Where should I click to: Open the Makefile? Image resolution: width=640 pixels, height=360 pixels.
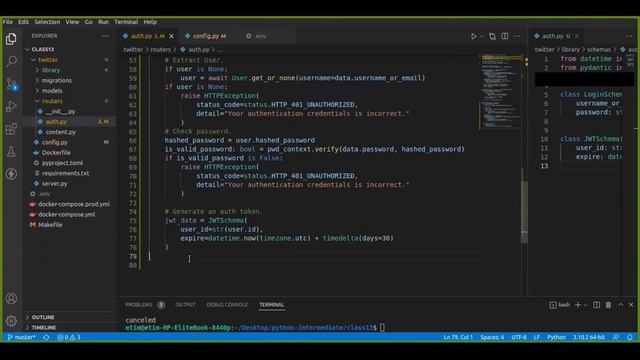click(69, 225)
